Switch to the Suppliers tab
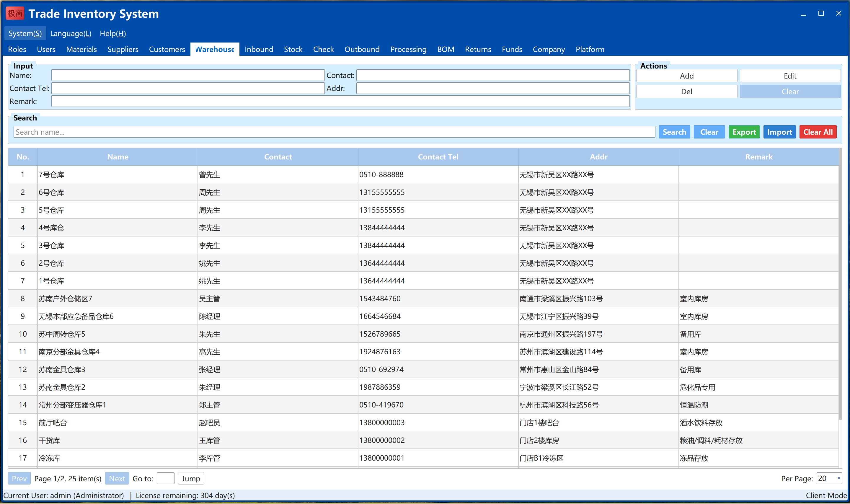This screenshot has height=504, width=850. 123,49
